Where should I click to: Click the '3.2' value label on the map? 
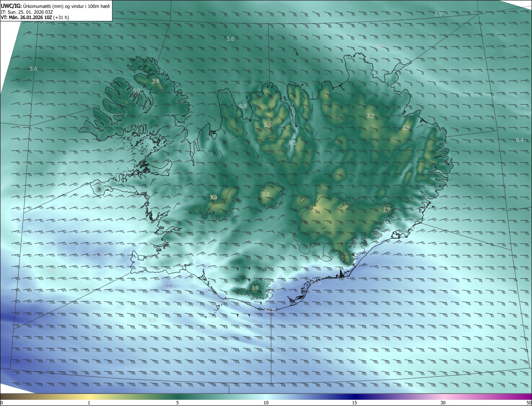[370, 115]
